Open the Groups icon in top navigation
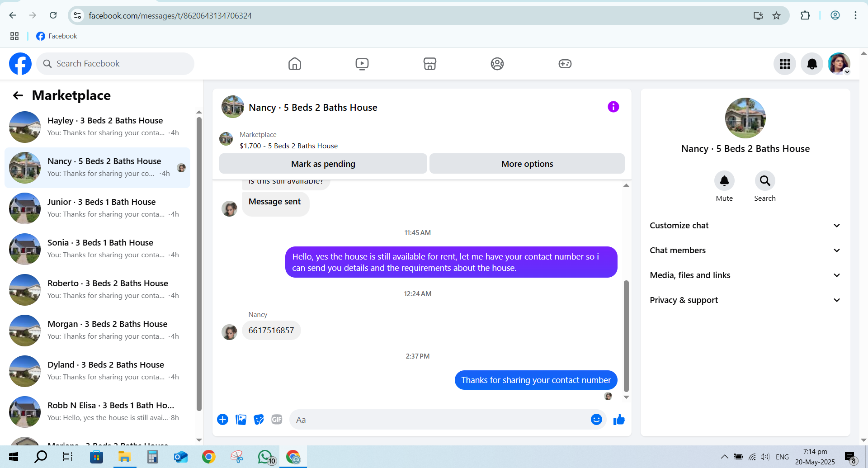Image resolution: width=868 pixels, height=468 pixels. (x=497, y=64)
